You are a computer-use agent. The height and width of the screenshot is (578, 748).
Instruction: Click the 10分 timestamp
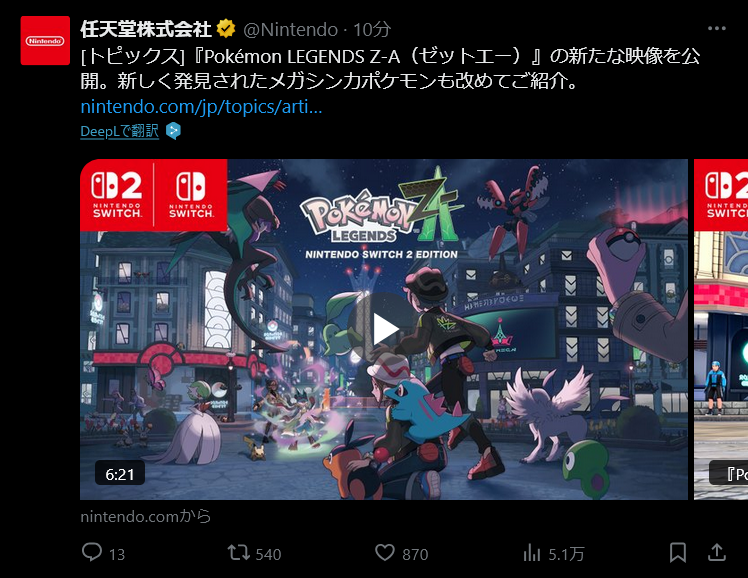coord(372,30)
